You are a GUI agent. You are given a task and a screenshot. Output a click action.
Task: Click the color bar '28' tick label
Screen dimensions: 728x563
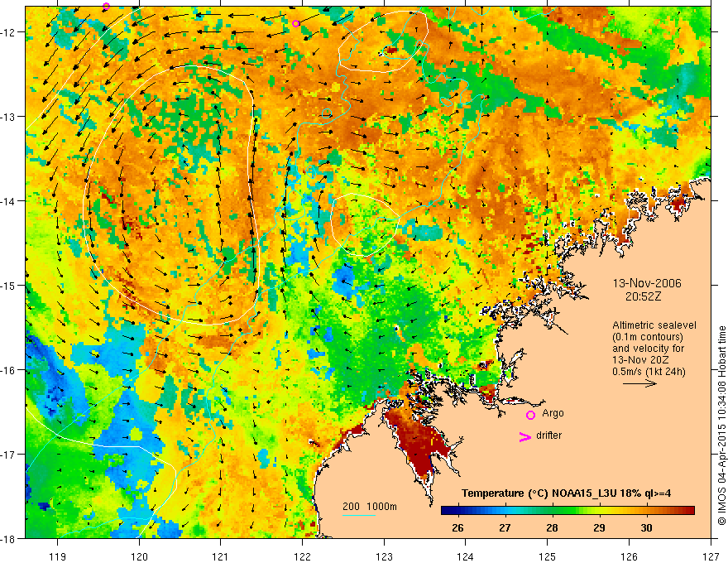552,527
